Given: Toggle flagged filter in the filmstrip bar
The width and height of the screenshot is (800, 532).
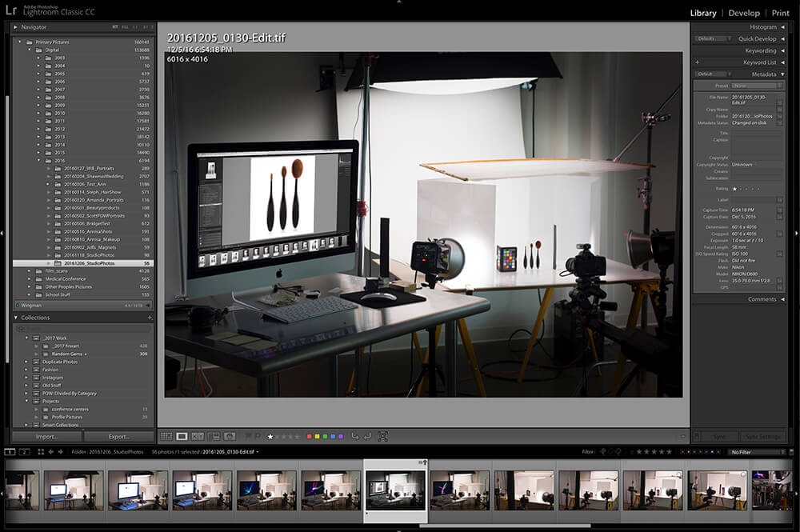Looking at the screenshot, I should pos(603,452).
